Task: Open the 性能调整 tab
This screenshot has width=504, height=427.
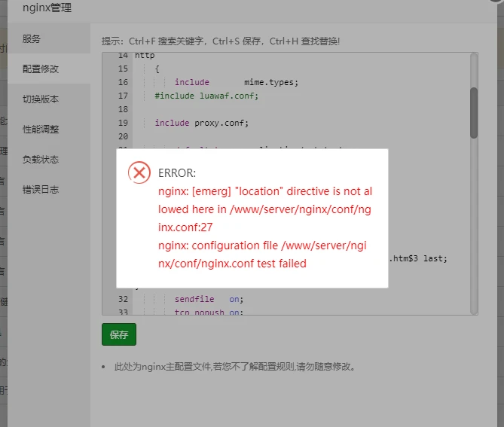Action: pos(41,129)
